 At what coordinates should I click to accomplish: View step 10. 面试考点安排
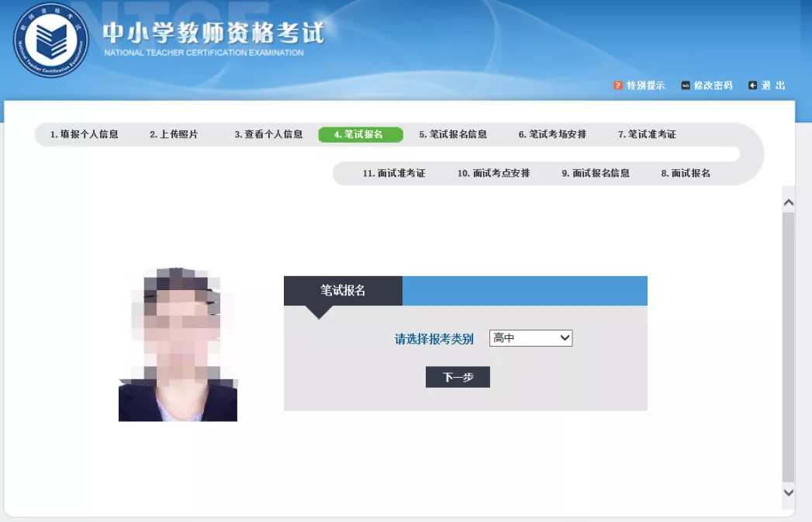493,173
